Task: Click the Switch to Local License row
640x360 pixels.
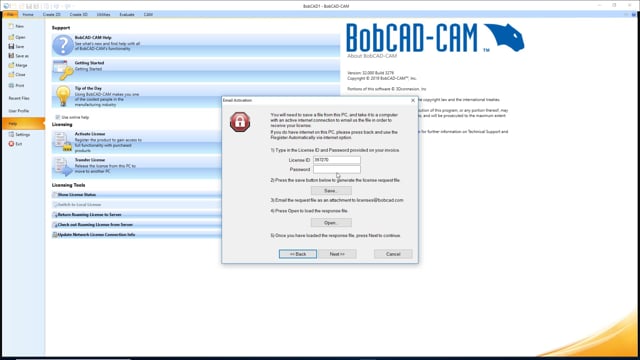Action: (137, 205)
